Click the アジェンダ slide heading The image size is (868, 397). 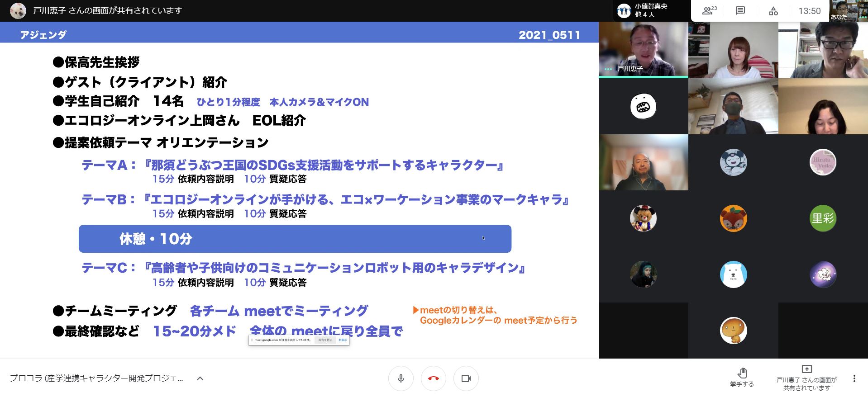tap(43, 35)
